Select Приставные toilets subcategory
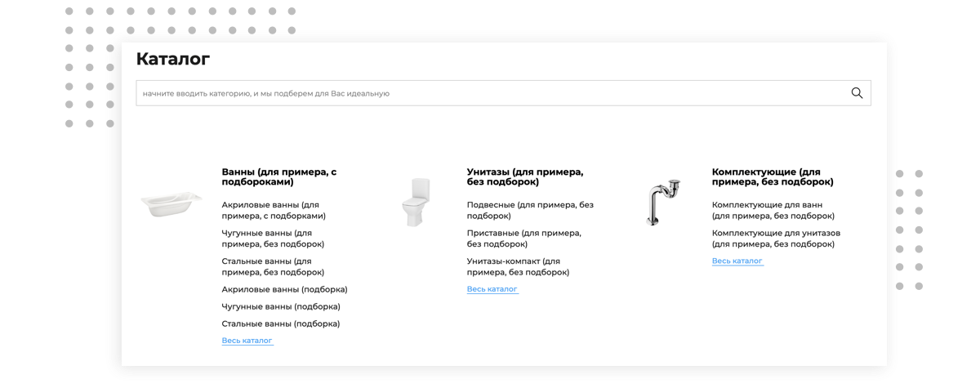 (523, 239)
